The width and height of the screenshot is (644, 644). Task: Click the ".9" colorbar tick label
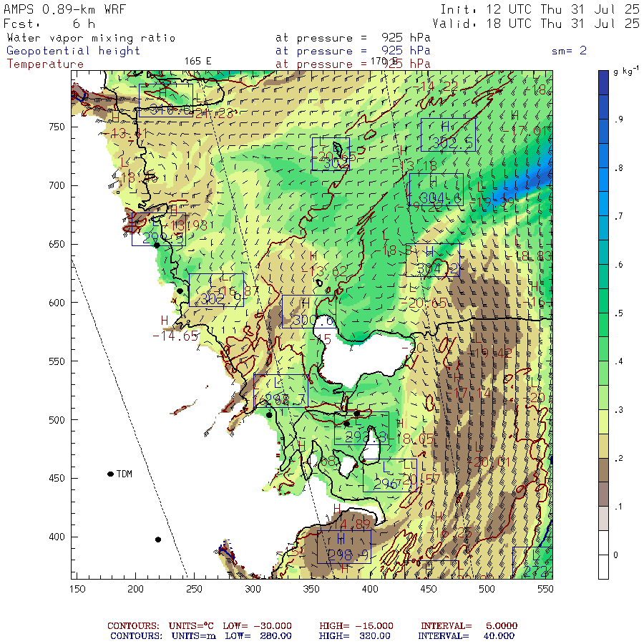[618, 119]
